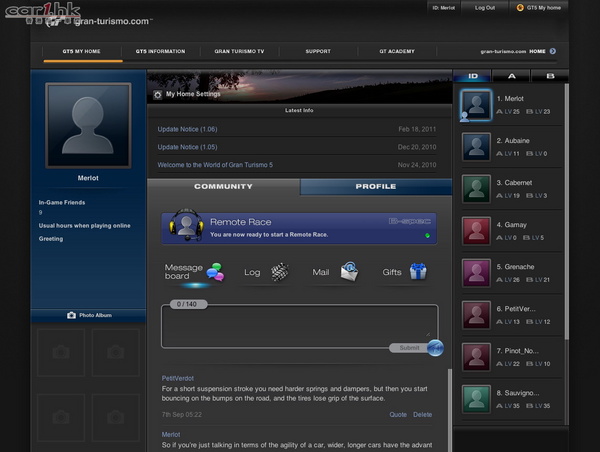Viewport: 600px width, 452px height.
Task: Click the round blue Submit arrow icon
Action: (x=435, y=348)
